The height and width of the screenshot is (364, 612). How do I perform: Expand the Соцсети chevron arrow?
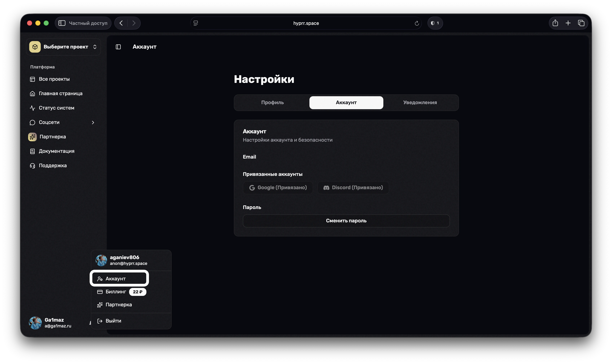(x=93, y=122)
